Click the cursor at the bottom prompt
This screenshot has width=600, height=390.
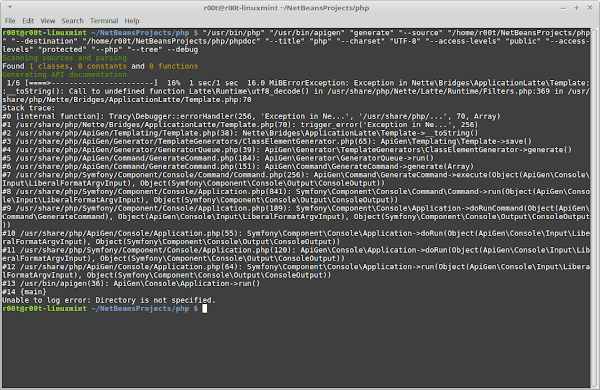(x=205, y=308)
